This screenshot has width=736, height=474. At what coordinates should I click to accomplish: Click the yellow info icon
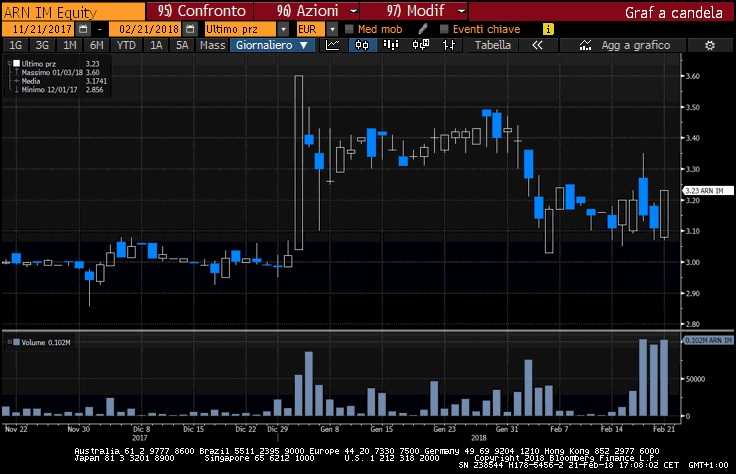[548, 29]
